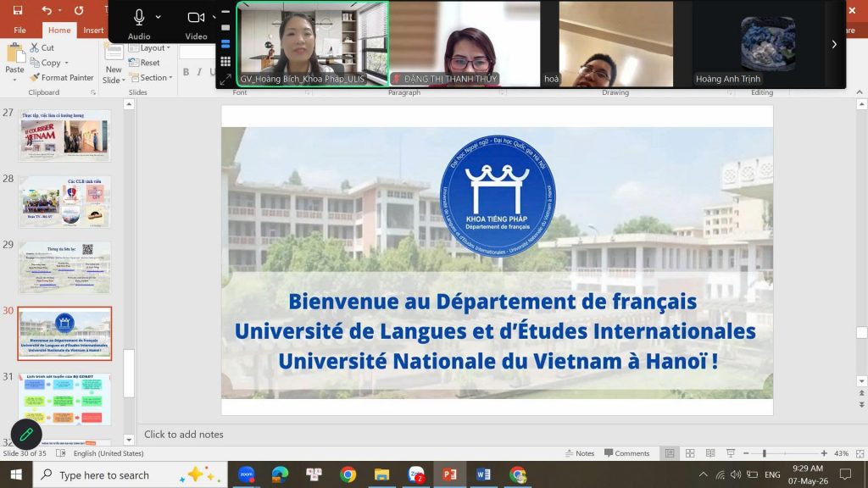
Task: Undo the last action
Action: [47, 10]
